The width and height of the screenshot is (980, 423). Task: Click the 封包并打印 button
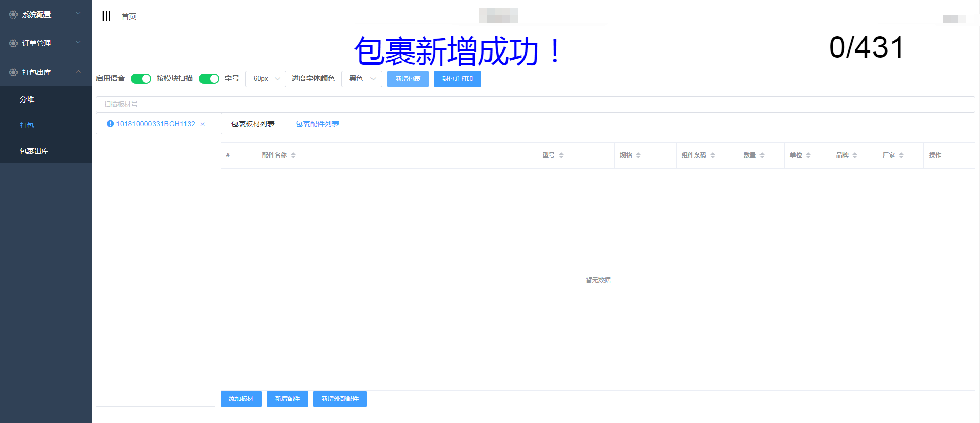pos(458,79)
